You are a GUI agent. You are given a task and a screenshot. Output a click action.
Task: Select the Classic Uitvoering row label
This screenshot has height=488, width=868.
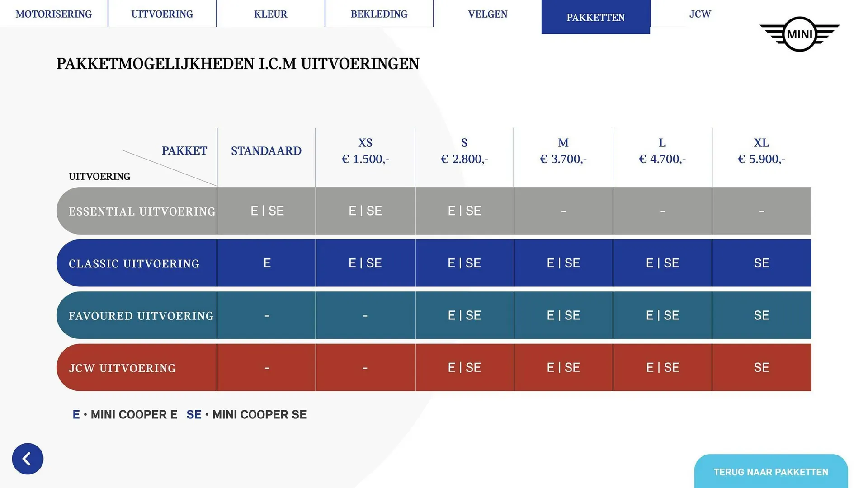(134, 263)
